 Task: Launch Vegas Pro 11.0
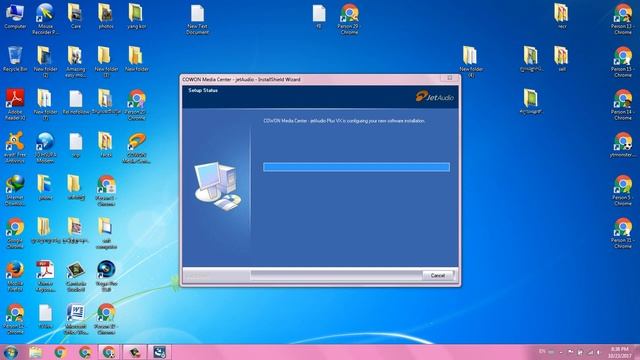pos(106,277)
